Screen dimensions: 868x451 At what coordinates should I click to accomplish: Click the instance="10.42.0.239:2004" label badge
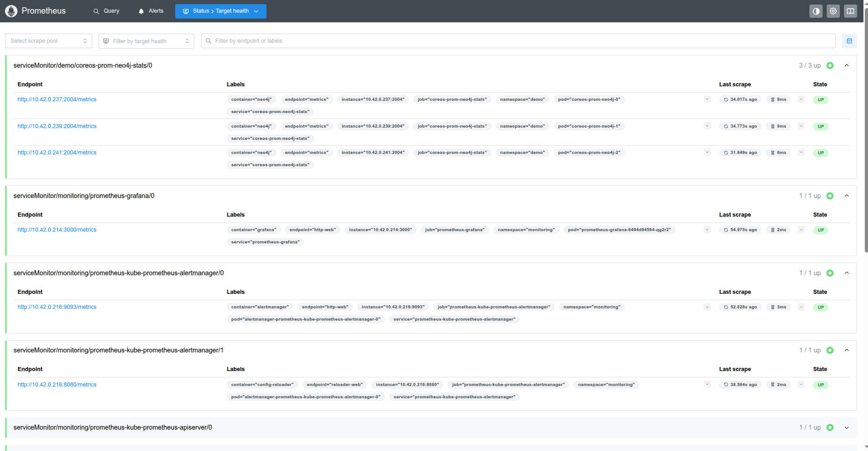[373, 126]
